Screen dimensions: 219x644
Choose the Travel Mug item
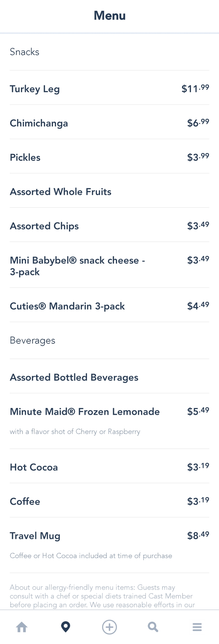[x=35, y=536]
